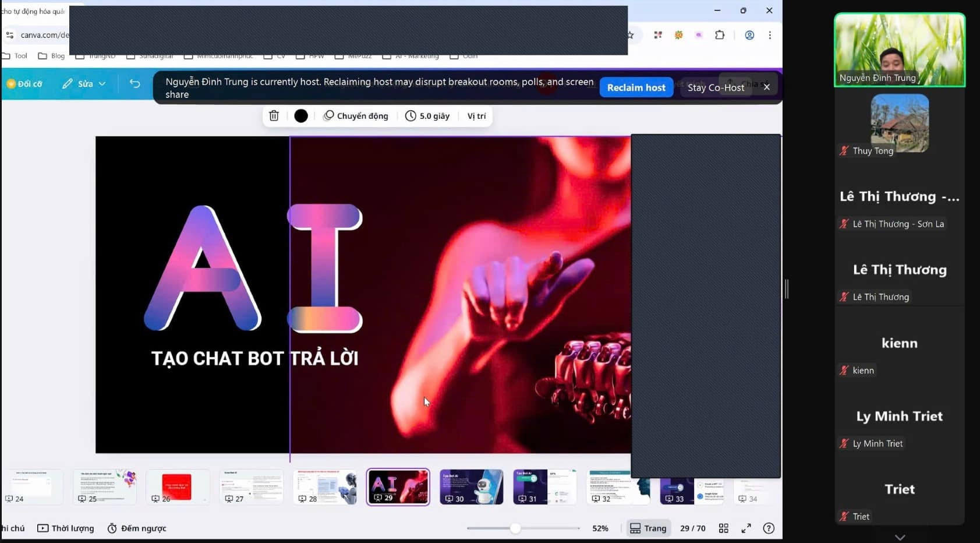Select the Vị trí position menu item

coord(476,115)
